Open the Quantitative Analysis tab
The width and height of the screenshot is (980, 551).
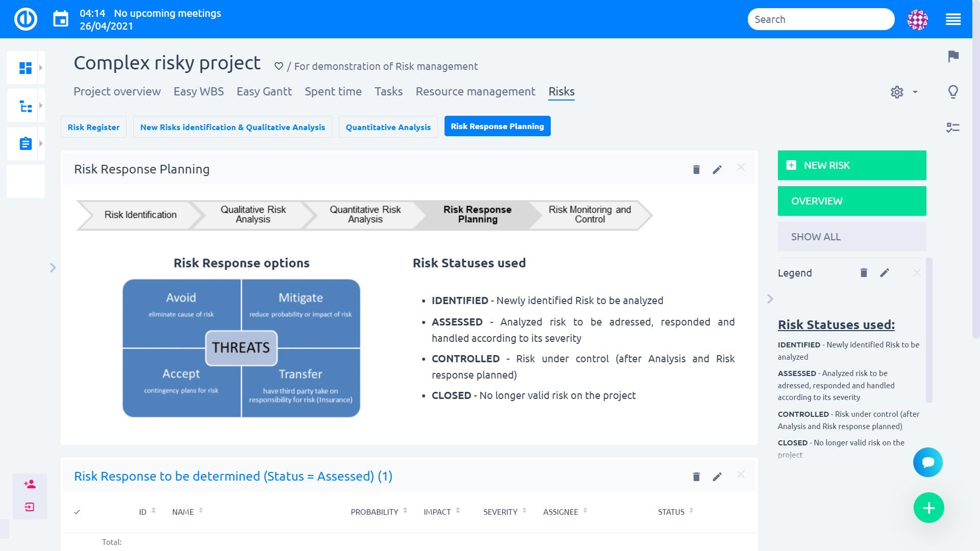[388, 127]
